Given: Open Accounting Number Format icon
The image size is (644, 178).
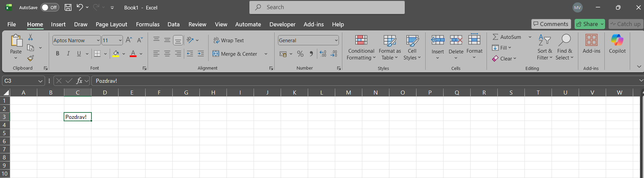Looking at the screenshot, I should [283, 54].
